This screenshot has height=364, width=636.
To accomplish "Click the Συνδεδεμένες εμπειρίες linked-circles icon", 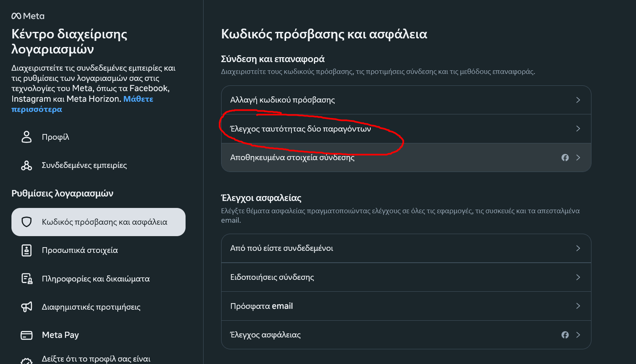I will [x=27, y=165].
